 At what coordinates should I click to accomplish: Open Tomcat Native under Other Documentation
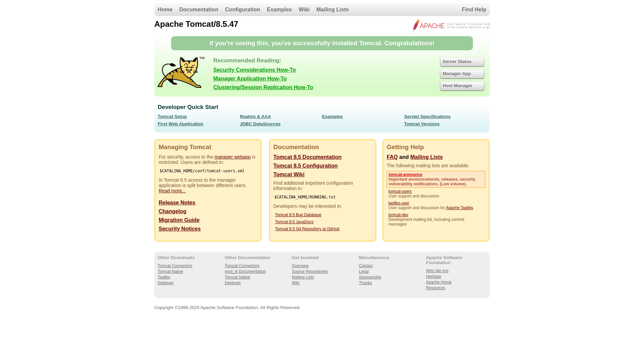[x=237, y=277]
